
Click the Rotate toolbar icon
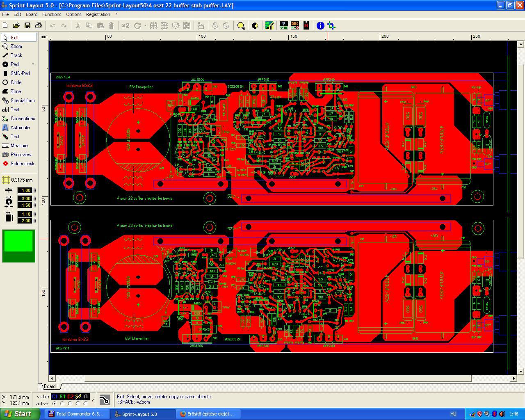click(x=137, y=25)
